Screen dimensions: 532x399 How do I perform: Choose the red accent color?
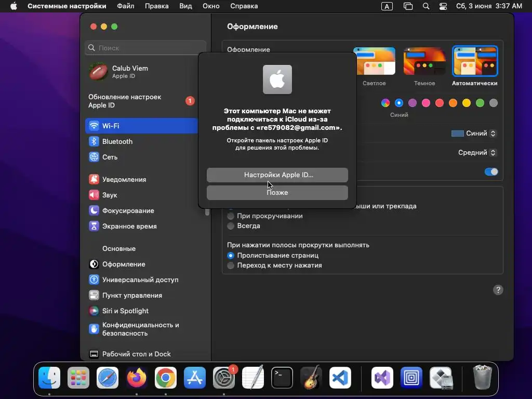pyautogui.click(x=440, y=103)
